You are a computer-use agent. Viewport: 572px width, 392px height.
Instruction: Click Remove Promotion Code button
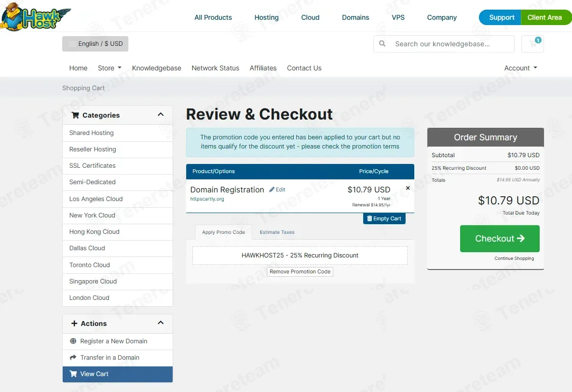tap(300, 271)
